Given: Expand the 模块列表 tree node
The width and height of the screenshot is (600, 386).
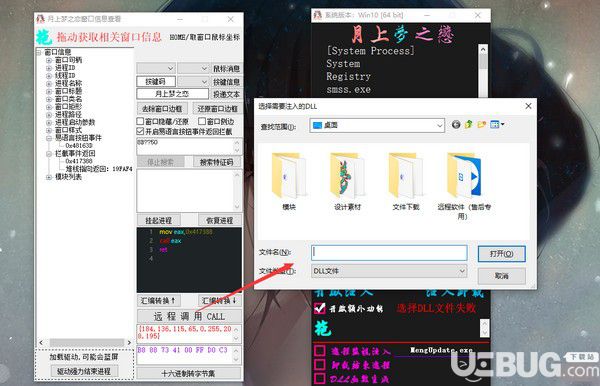Looking at the screenshot, I should pos(49,177).
